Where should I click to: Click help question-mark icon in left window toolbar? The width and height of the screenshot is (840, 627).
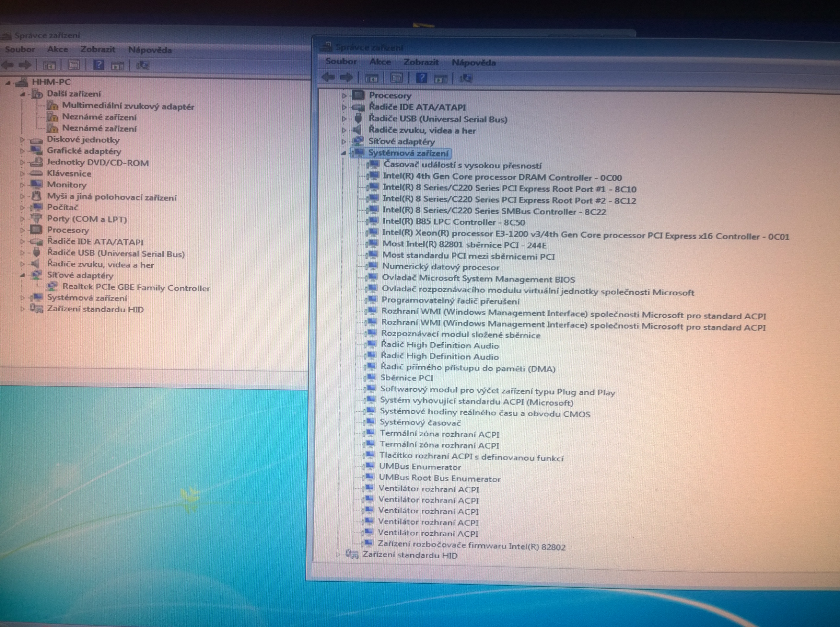(98, 65)
